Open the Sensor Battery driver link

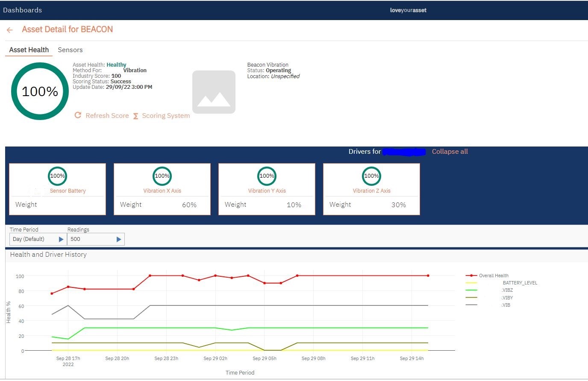68,191
